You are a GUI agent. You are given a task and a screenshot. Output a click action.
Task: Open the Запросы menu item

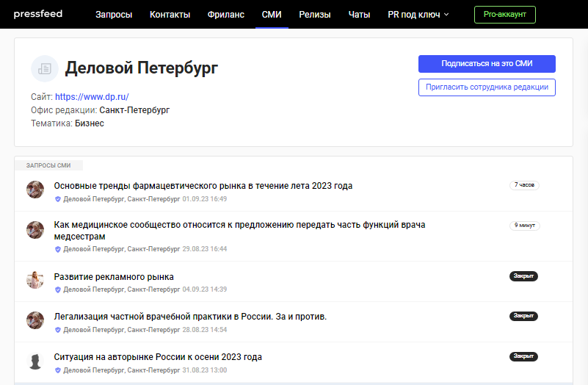pos(114,15)
